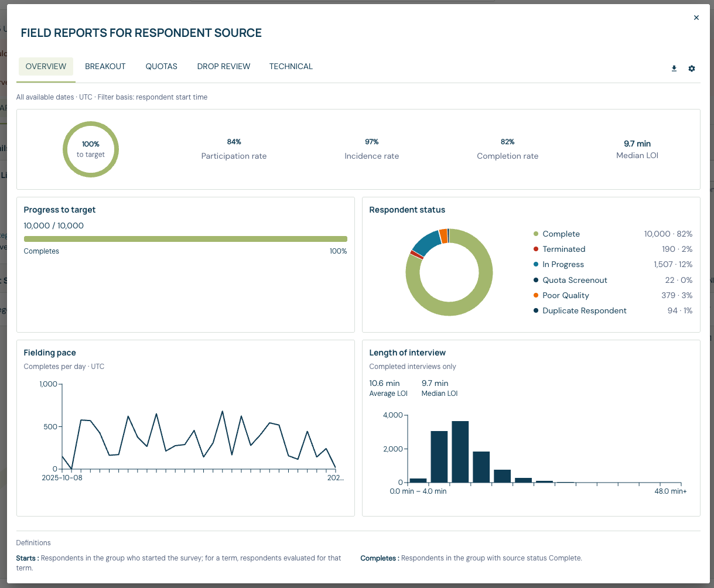Click the "Starts :" definition term
This screenshot has width=714, height=588.
pos(28,558)
